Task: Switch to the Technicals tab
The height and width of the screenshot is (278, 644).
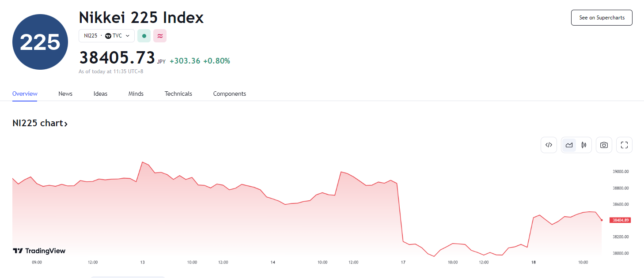Action: click(178, 94)
